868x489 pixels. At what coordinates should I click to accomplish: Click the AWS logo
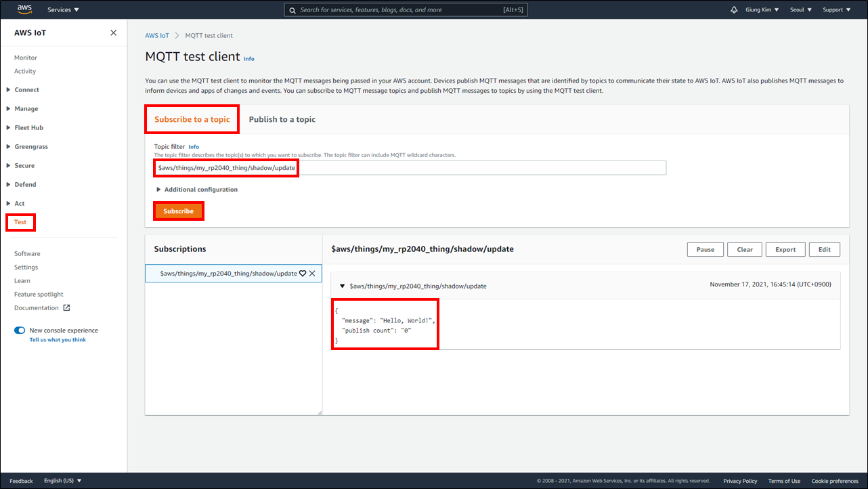(25, 9)
